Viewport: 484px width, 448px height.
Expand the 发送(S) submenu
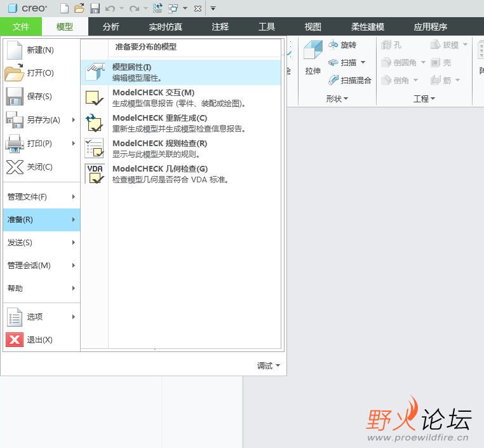pyautogui.click(x=42, y=242)
